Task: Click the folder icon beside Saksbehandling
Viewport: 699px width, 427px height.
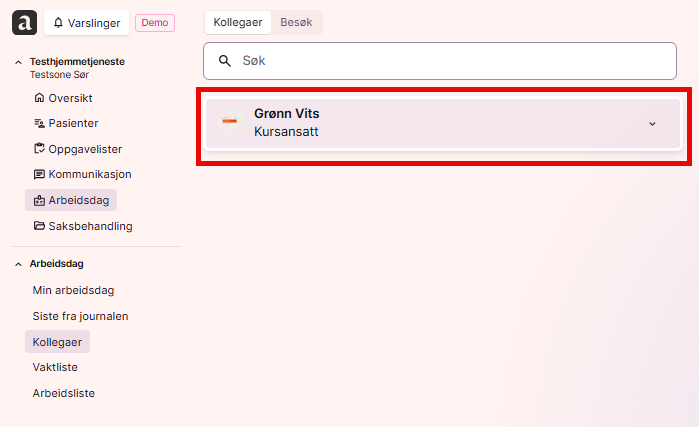Action: coord(39,226)
